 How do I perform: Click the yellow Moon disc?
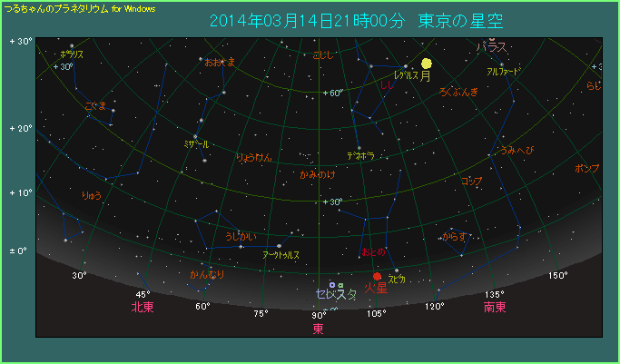click(x=426, y=64)
